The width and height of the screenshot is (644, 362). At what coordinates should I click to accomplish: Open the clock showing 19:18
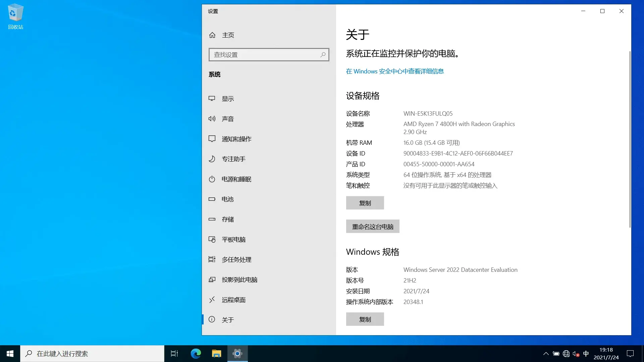606,354
